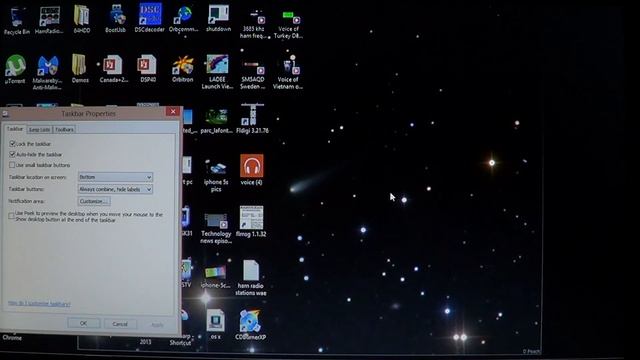Launch the flmsg 1.1.32 shortcut

(x=251, y=221)
